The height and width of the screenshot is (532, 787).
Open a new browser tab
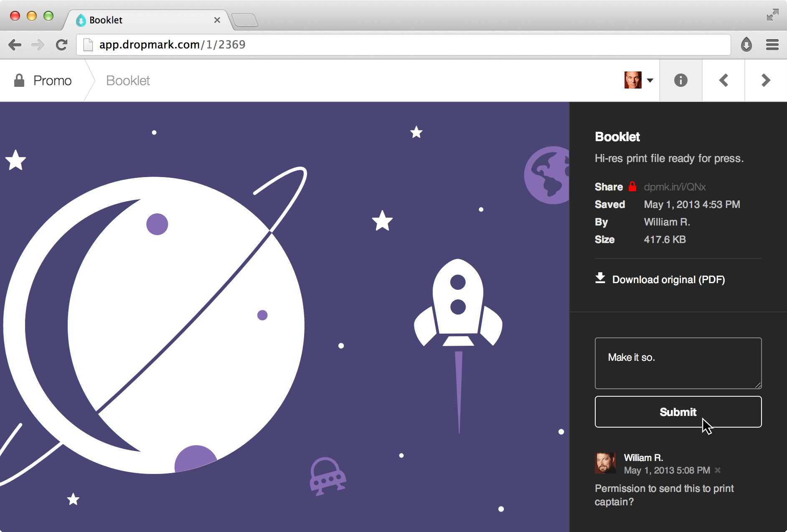click(245, 20)
